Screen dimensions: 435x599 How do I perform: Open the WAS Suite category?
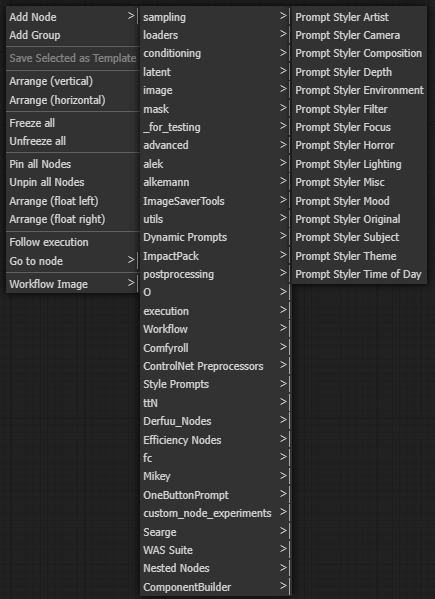(215, 550)
